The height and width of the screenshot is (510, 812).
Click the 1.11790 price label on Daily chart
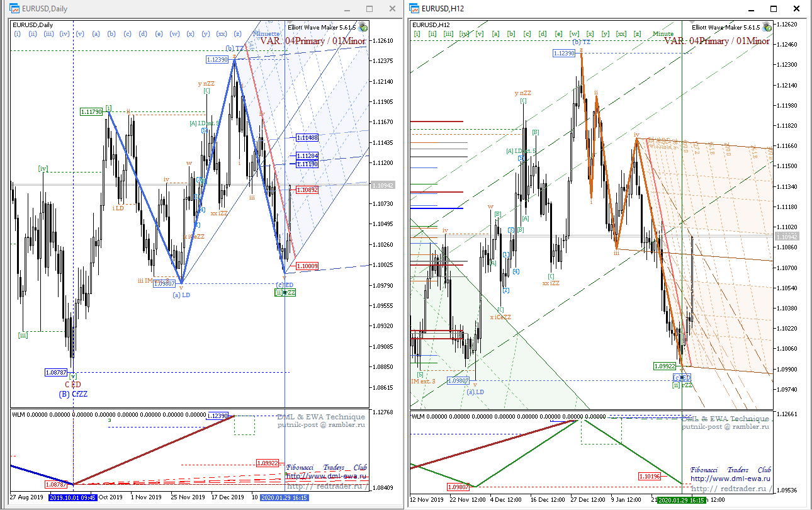tap(91, 111)
